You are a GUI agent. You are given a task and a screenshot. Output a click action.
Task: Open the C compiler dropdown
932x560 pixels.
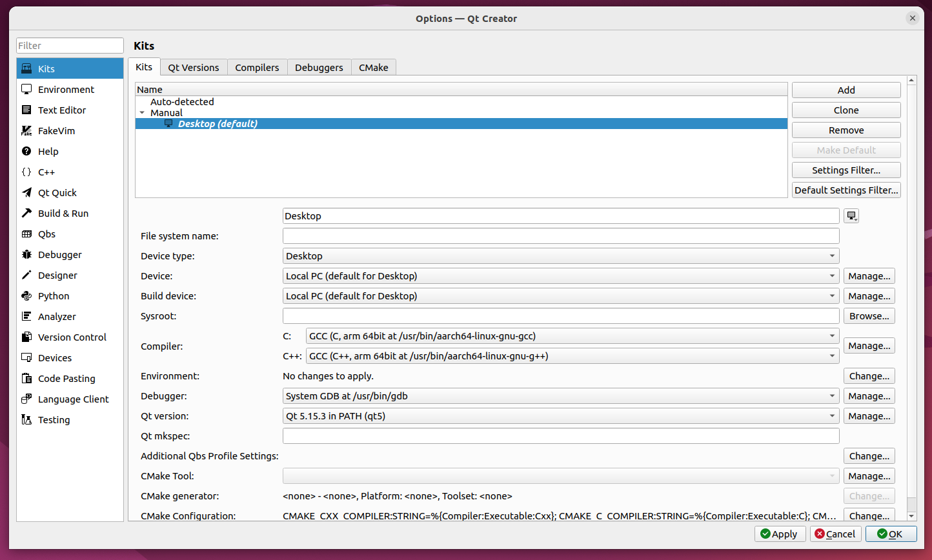[572, 335]
